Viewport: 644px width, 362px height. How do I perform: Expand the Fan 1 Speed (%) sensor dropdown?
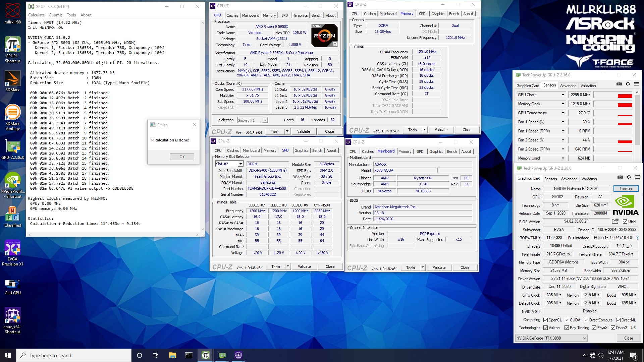point(563,122)
